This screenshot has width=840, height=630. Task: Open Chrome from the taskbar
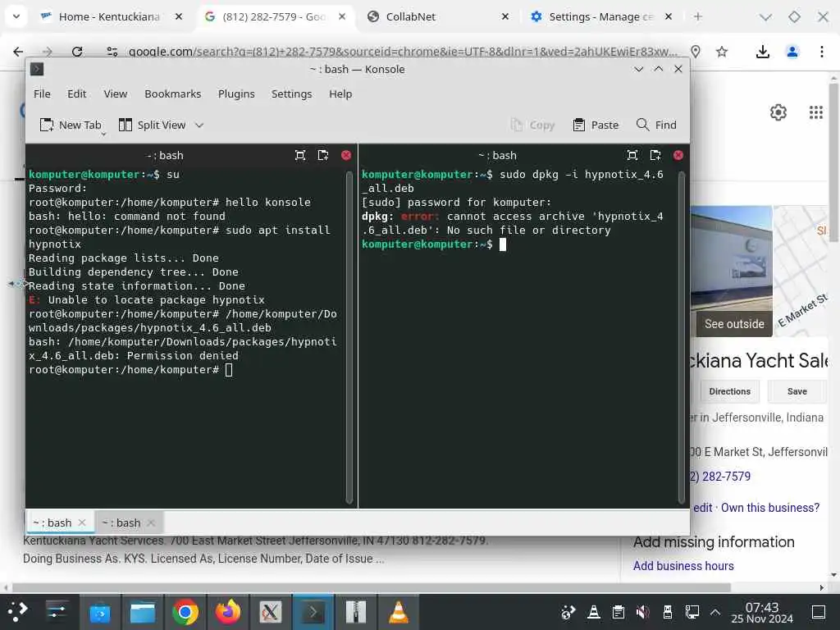185,612
